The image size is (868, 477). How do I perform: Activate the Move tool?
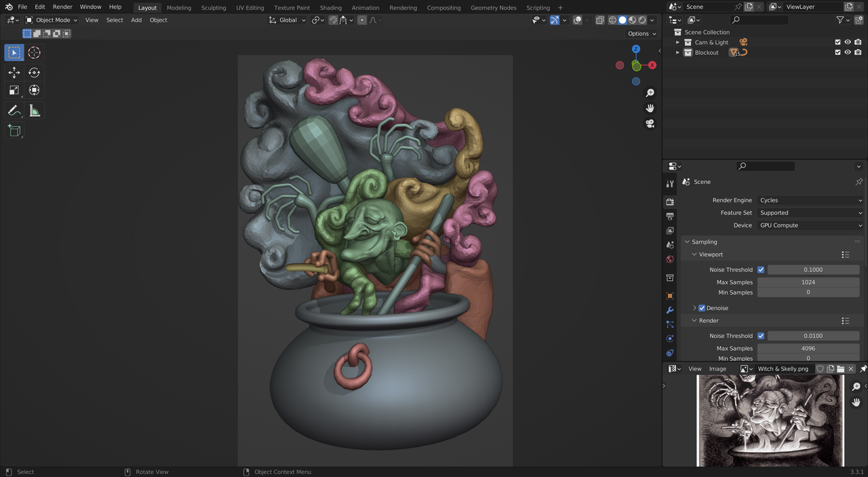pyautogui.click(x=14, y=73)
